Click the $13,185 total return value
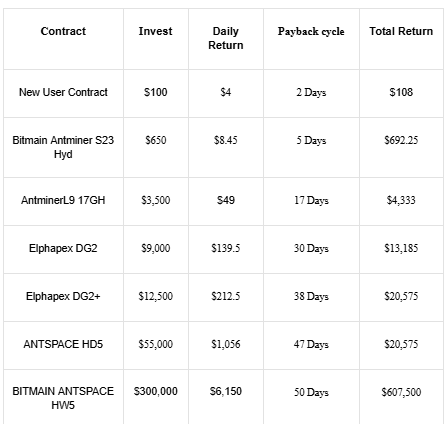Viewport: 447px width, 424px height. pos(401,248)
